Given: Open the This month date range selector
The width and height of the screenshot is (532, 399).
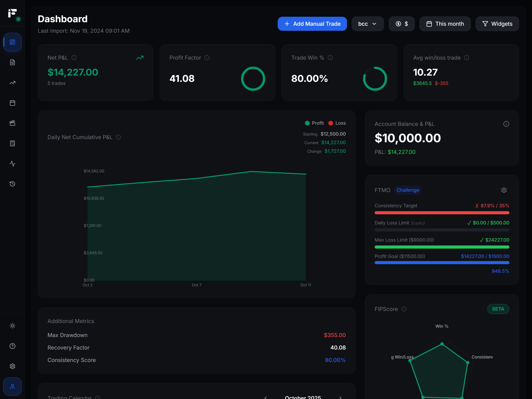Looking at the screenshot, I should point(445,24).
